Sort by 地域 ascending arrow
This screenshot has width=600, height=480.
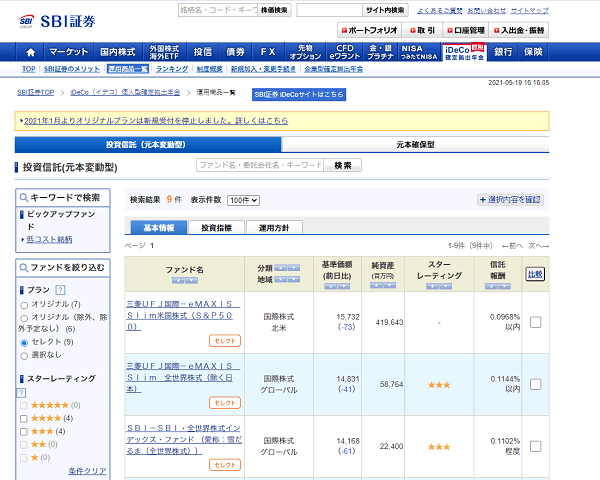click(x=280, y=279)
